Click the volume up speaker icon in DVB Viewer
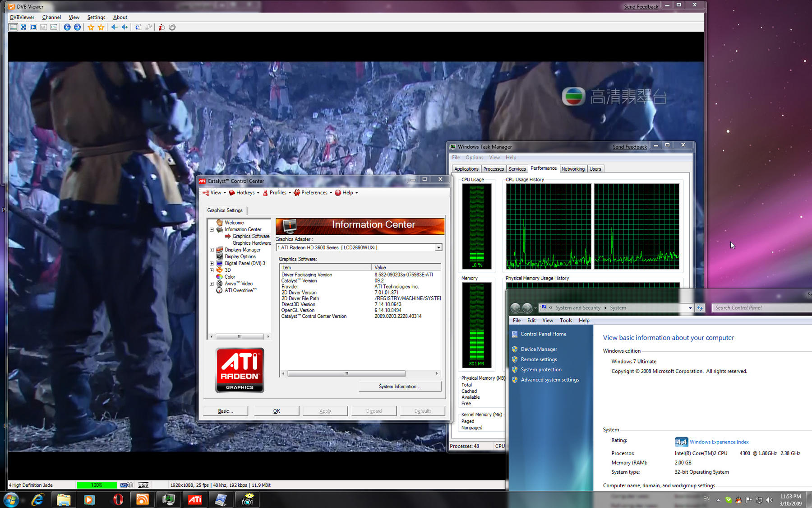This screenshot has width=812, height=508. pyautogui.click(x=125, y=27)
